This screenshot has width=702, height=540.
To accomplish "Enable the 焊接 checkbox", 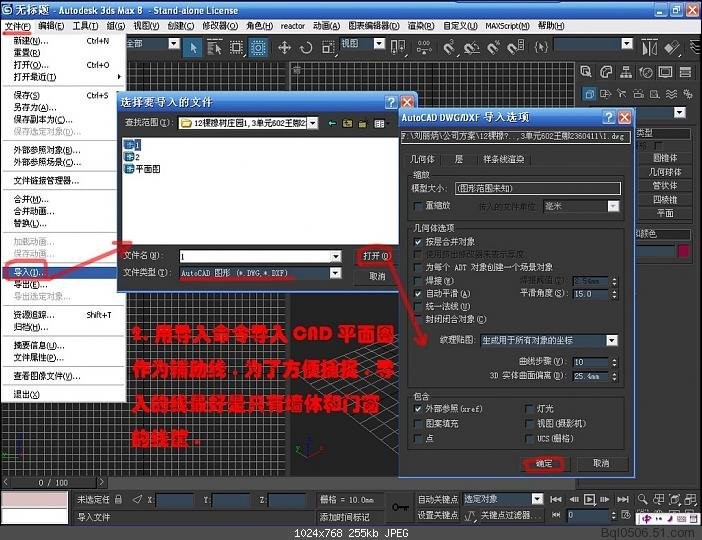I will point(418,281).
